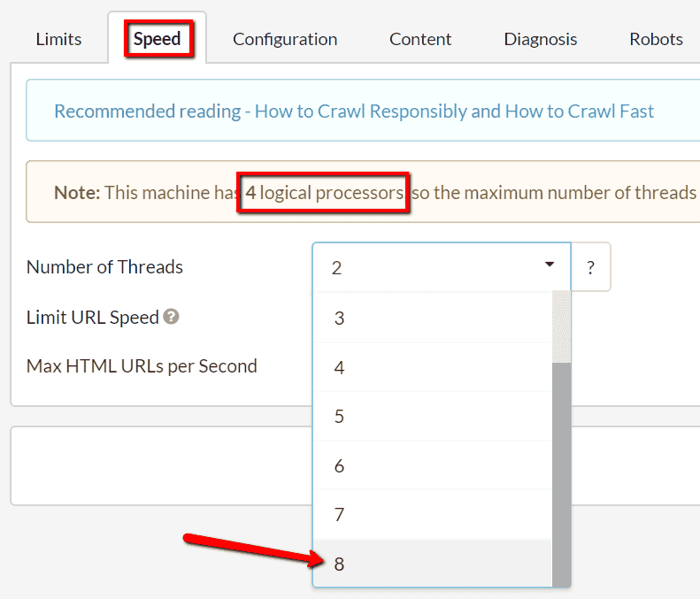Click the Limit URL Speed help icon
Image resolution: width=700 pixels, height=599 pixels.
[171, 317]
